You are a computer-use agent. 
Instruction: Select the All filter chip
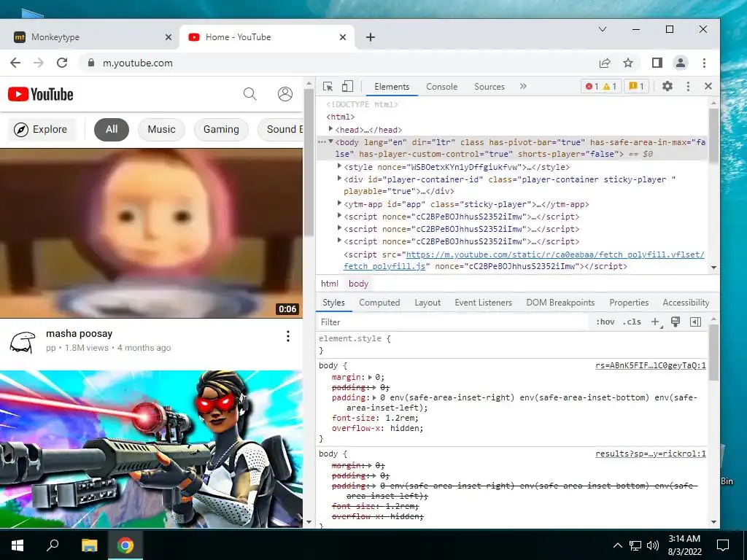112,130
